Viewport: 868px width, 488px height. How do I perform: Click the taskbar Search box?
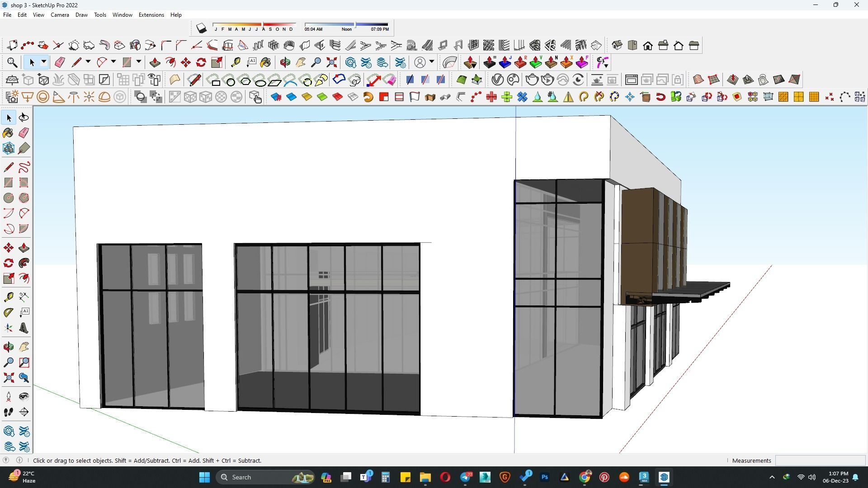pos(265,477)
